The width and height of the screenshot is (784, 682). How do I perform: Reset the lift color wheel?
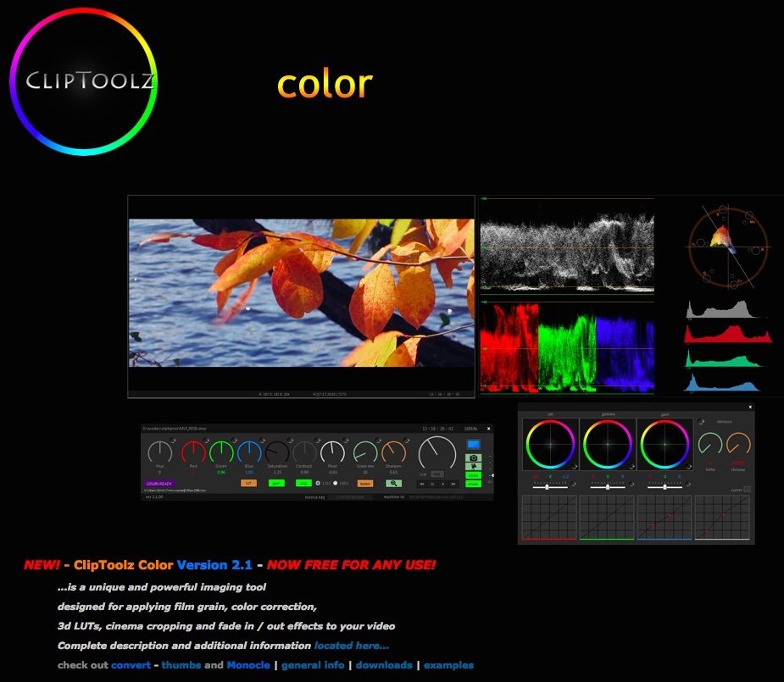(x=575, y=467)
